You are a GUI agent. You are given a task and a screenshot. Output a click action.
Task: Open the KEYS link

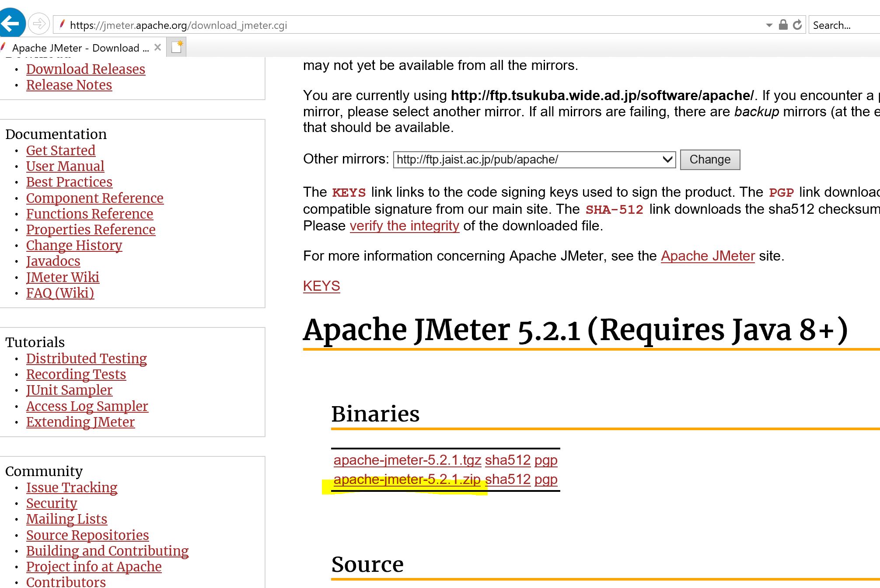(321, 286)
